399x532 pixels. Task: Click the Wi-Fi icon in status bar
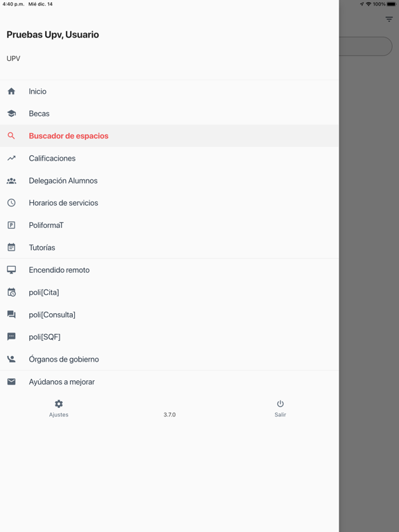coord(369,4)
